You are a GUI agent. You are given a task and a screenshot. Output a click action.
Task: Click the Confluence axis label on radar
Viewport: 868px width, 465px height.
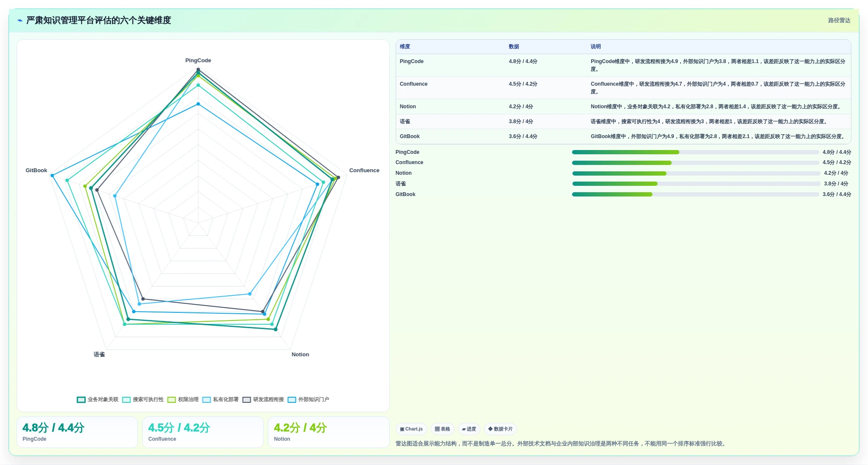[364, 170]
